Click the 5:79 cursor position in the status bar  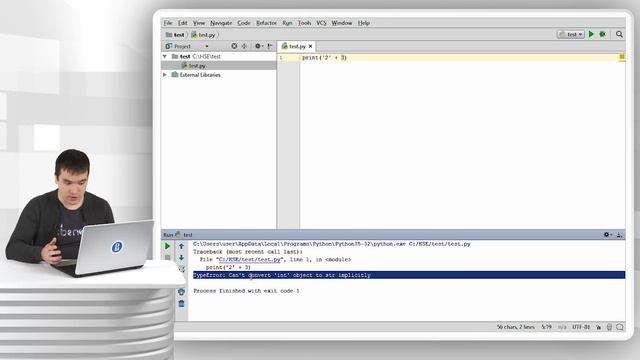[546, 327]
